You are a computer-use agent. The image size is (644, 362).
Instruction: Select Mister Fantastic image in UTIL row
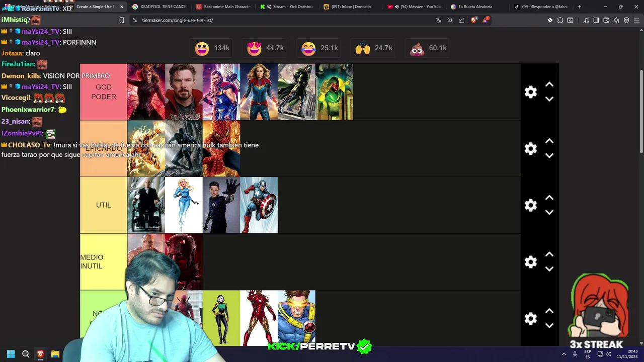pos(221,205)
